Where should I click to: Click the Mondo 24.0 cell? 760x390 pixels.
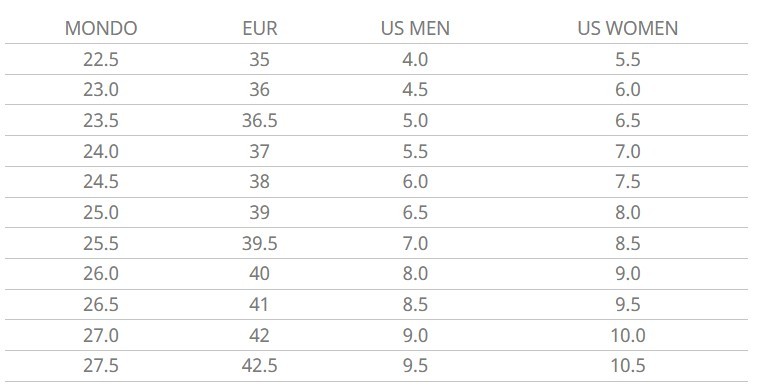point(101,152)
